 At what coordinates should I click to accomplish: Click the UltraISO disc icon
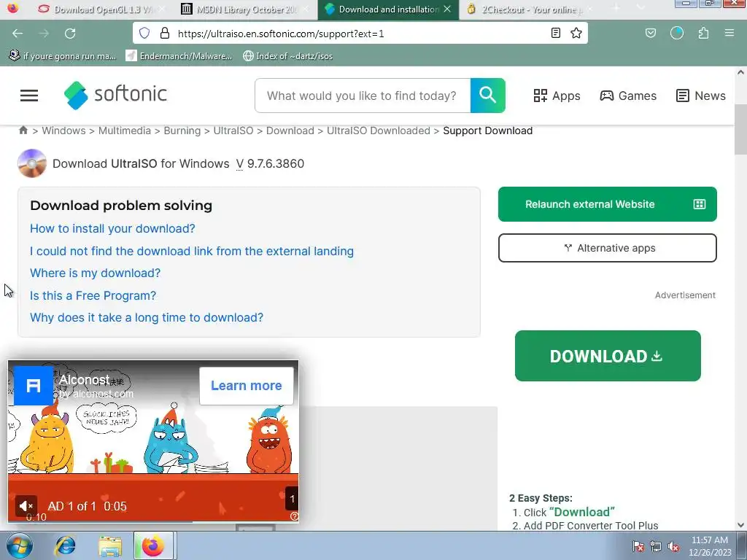32,163
